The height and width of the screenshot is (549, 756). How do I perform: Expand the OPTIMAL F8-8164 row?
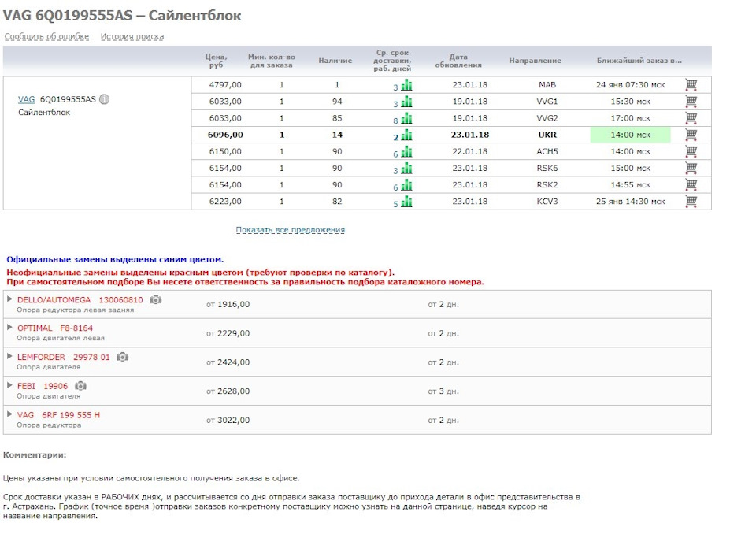coord(9,328)
